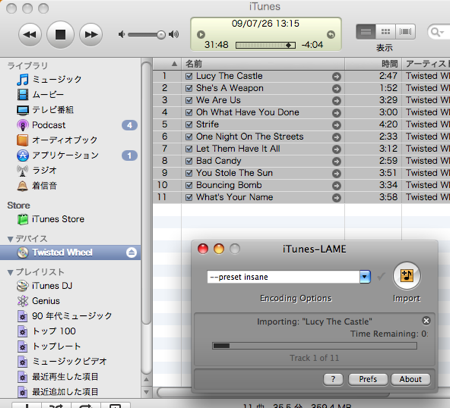This screenshot has height=408, width=450.
Task: Switch to Cover Flow view
Action: [x=405, y=32]
